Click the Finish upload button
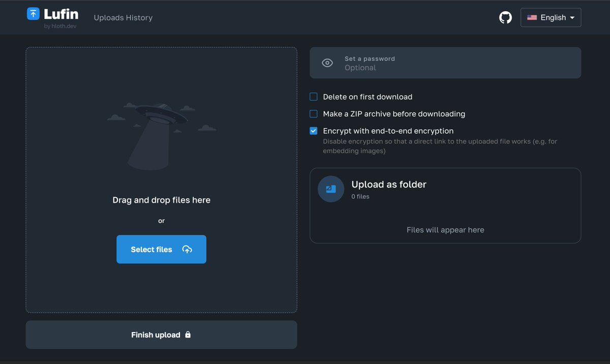The width and height of the screenshot is (610, 364). 161,335
